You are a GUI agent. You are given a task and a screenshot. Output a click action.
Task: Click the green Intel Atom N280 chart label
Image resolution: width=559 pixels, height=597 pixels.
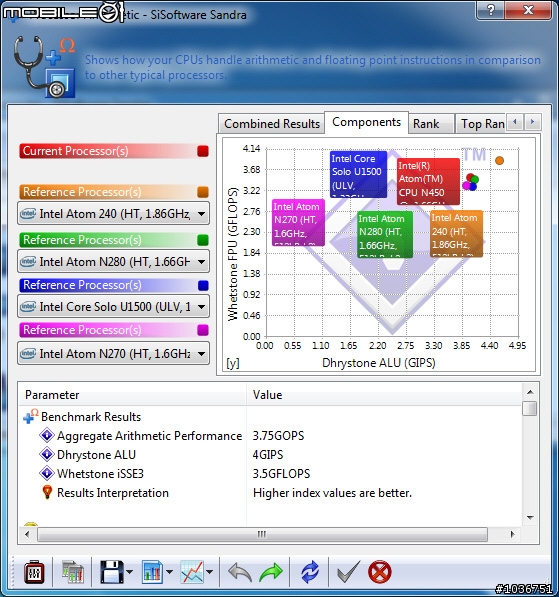click(x=385, y=235)
